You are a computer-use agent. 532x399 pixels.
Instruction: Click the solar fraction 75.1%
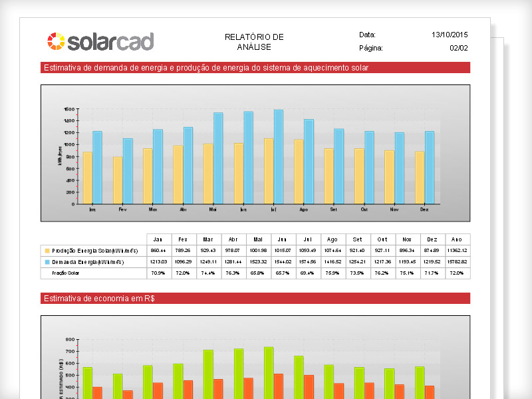coord(406,273)
